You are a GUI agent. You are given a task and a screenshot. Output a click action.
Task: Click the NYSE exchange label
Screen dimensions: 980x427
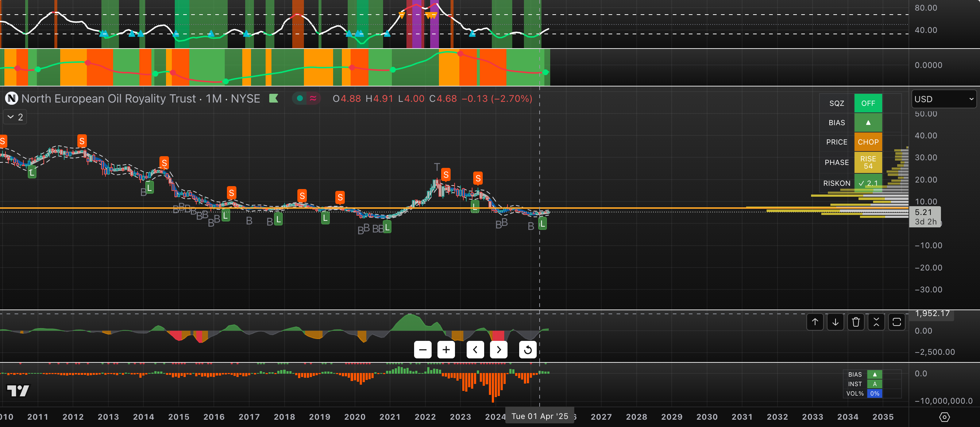coord(246,99)
